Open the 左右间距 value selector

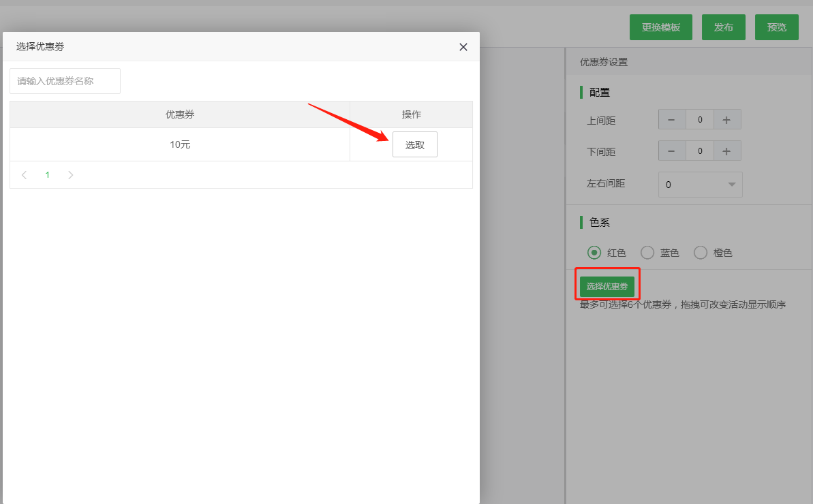pos(700,185)
